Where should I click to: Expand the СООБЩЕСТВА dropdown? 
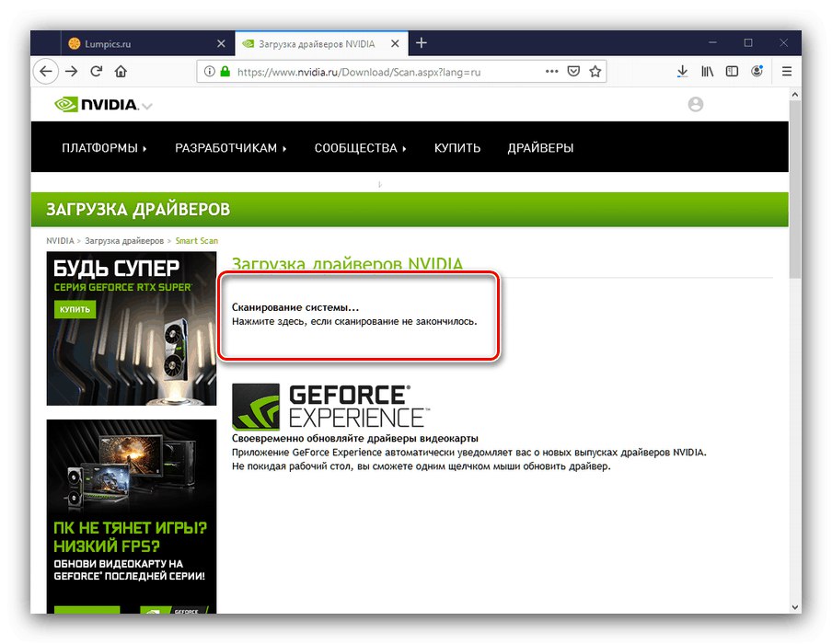click(357, 147)
